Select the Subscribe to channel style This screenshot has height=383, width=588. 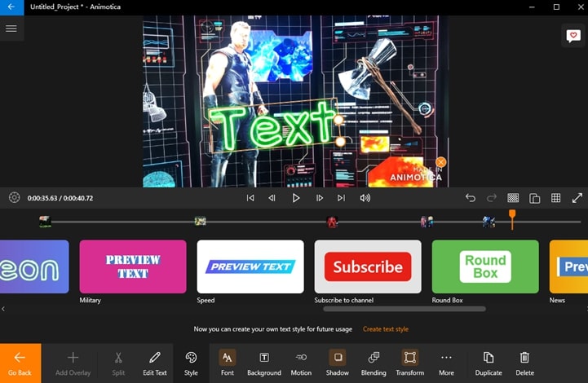pyautogui.click(x=368, y=266)
